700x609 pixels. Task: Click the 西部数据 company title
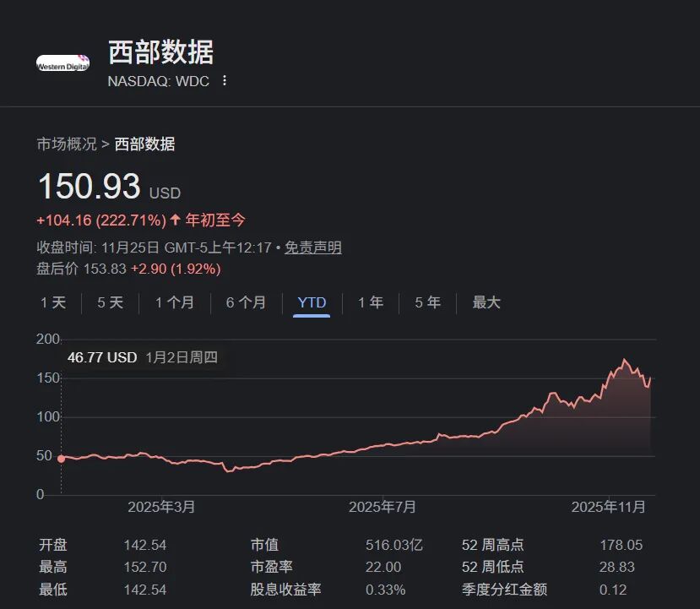[x=160, y=52]
